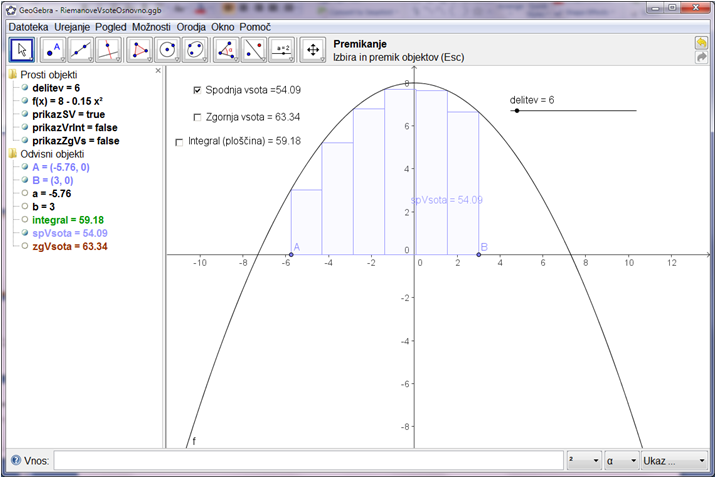Collapse the Prosti objekti folder
The height and width of the screenshot is (478, 716).
13,74
